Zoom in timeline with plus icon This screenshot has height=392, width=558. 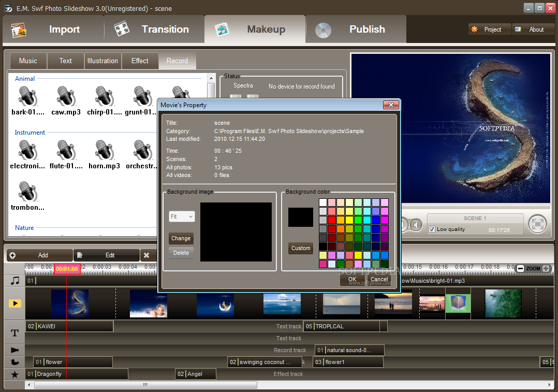[x=546, y=268]
